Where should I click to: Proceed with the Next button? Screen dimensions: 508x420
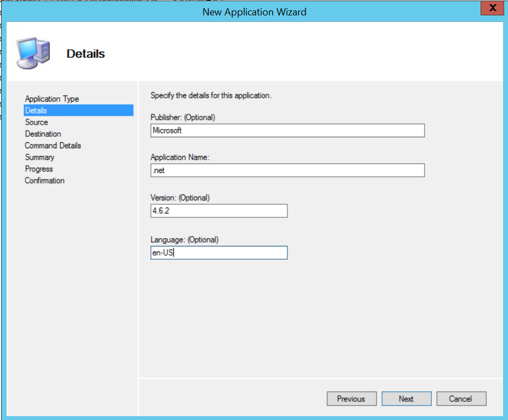coord(406,399)
